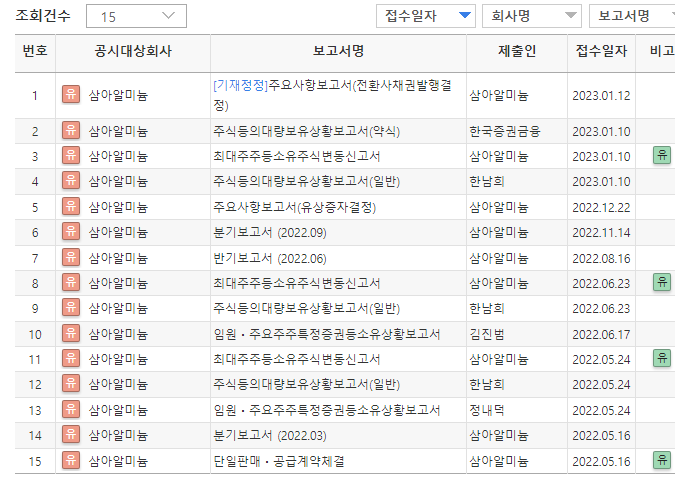Sort by 보고서명 button
The width and height of the screenshot is (686, 486).
tap(633, 16)
